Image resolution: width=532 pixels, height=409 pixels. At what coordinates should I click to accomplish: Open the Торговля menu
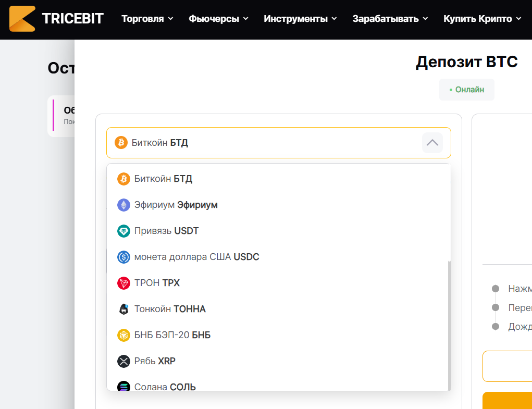(x=147, y=19)
